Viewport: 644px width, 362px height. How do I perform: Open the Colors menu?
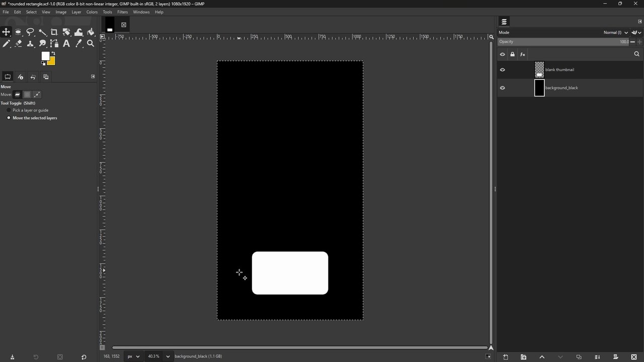pos(92,12)
